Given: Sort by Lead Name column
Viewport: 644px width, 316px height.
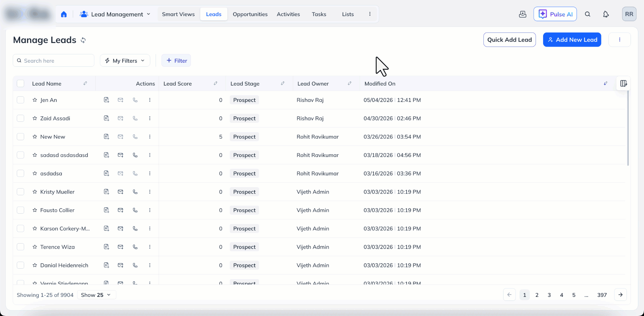Looking at the screenshot, I should (85, 83).
